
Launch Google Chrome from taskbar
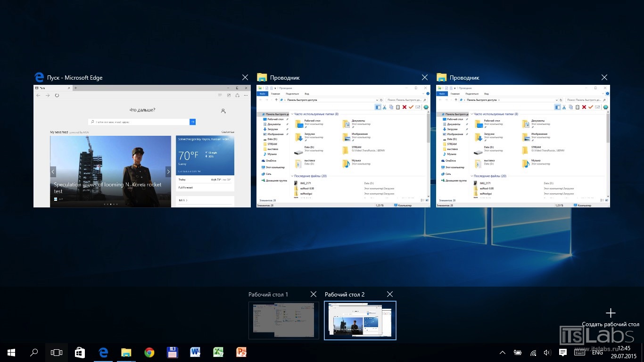149,352
